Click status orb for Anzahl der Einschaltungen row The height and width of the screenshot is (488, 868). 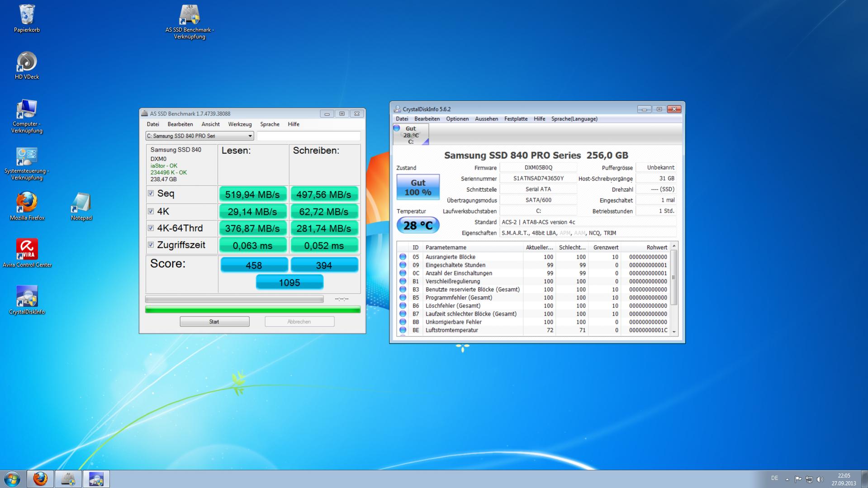point(403,273)
